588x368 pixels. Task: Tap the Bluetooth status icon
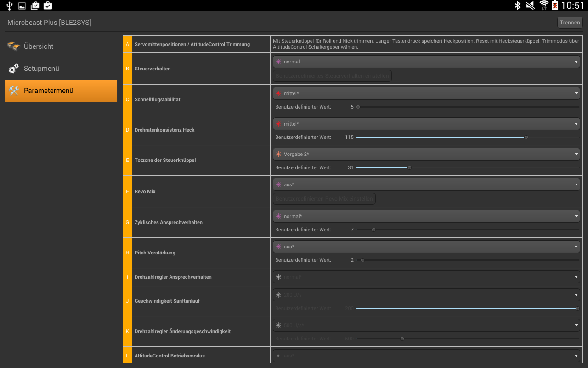click(x=517, y=6)
